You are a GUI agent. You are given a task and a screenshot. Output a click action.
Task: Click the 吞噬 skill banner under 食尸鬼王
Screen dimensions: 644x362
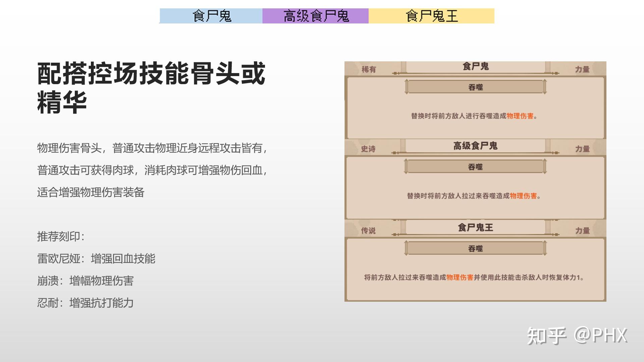click(476, 248)
